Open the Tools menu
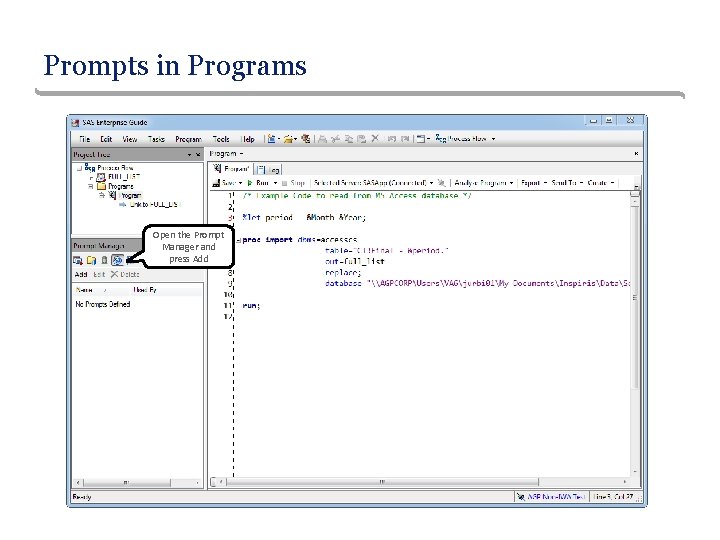This screenshot has width=720, height=540. tap(221, 139)
